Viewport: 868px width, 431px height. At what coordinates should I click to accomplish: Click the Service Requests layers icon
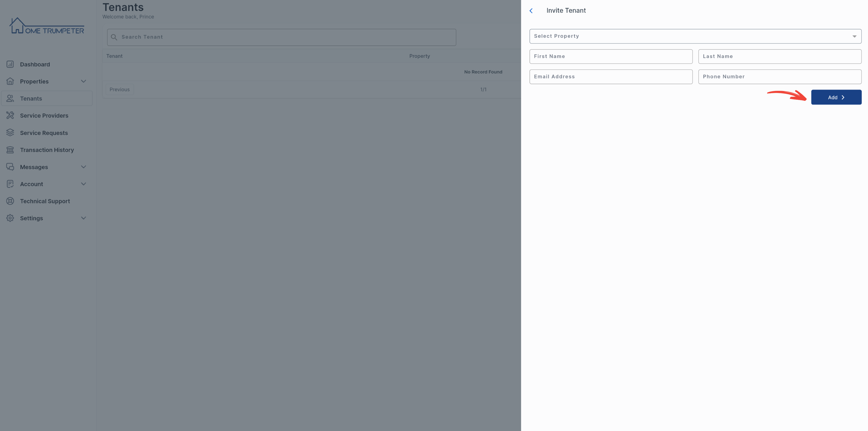[10, 133]
